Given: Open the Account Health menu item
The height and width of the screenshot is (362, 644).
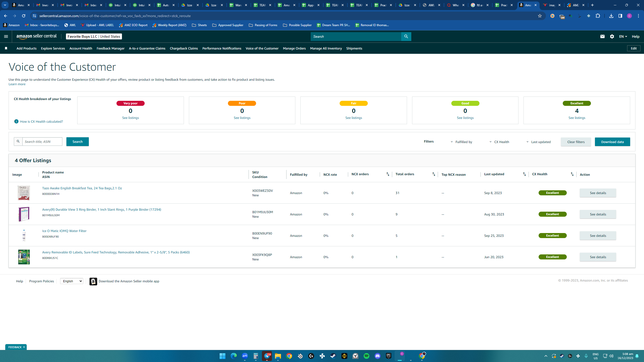Looking at the screenshot, I should 81,48.
